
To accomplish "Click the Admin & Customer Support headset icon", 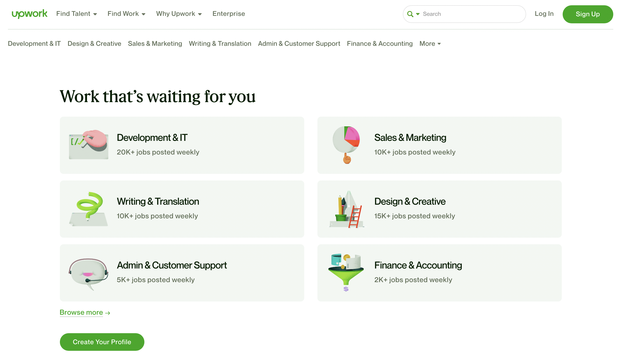I will point(88,272).
